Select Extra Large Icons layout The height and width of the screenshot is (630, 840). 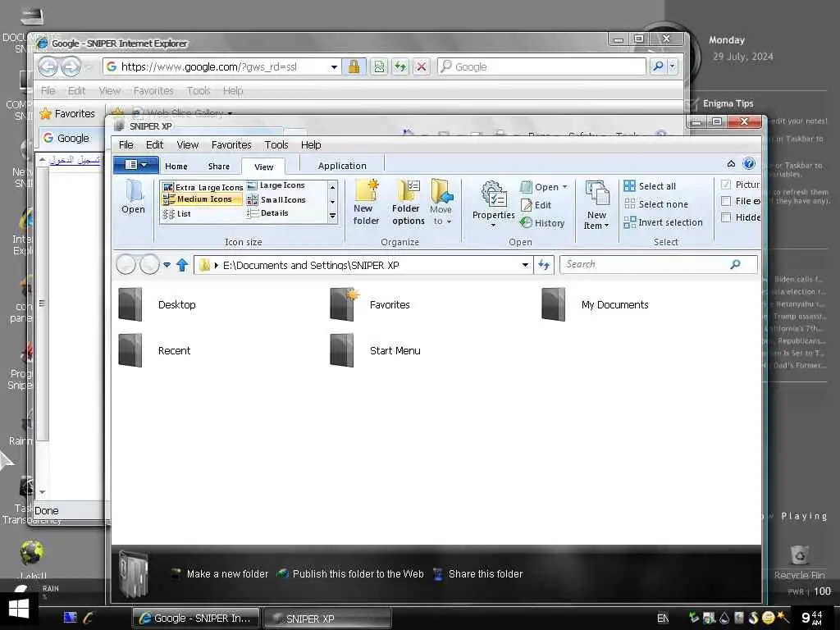(203, 187)
